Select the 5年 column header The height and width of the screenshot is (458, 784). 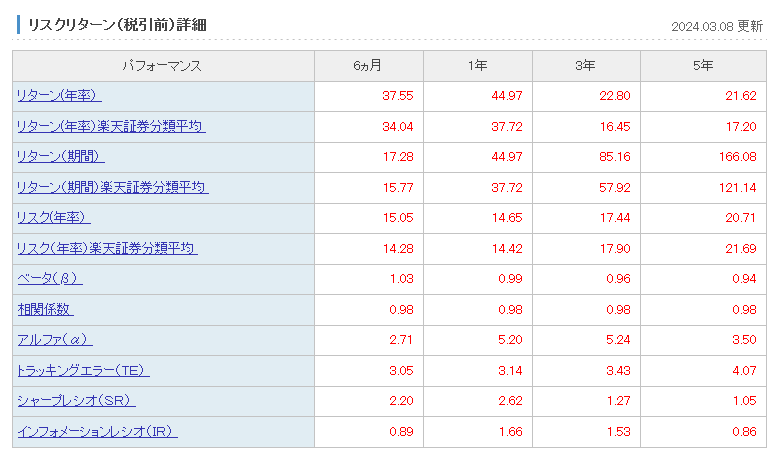703,66
